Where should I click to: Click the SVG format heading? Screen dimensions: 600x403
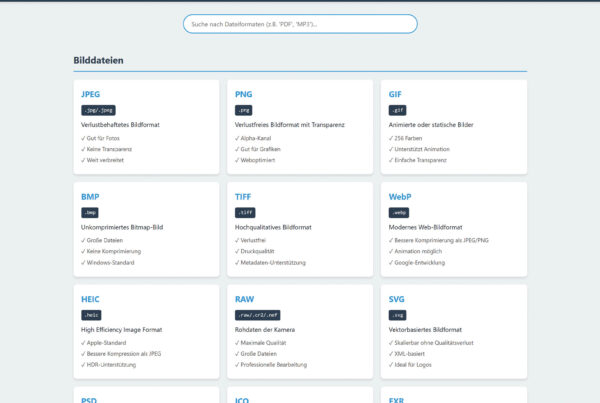[397, 299]
